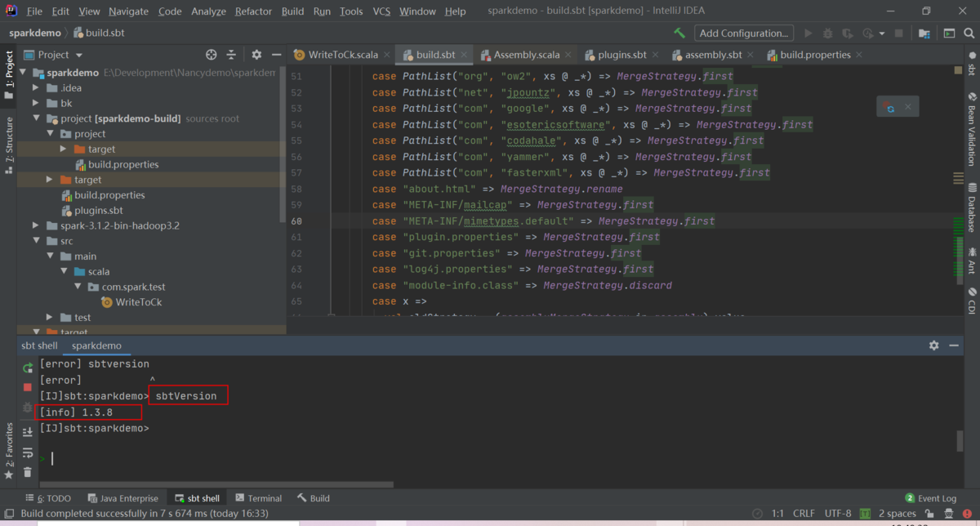Screen dimensions: 980x526
Task: Toggle the 7: Structure tool window button
Action: [x=9, y=145]
